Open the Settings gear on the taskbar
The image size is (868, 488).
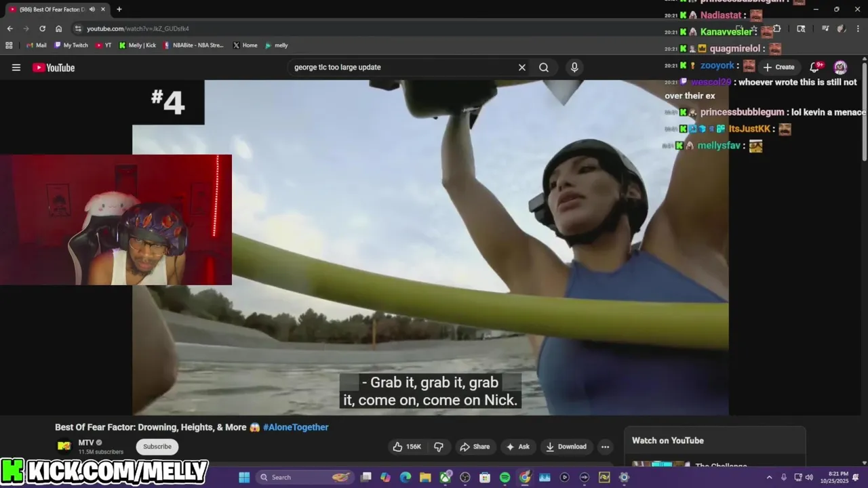(x=625, y=477)
